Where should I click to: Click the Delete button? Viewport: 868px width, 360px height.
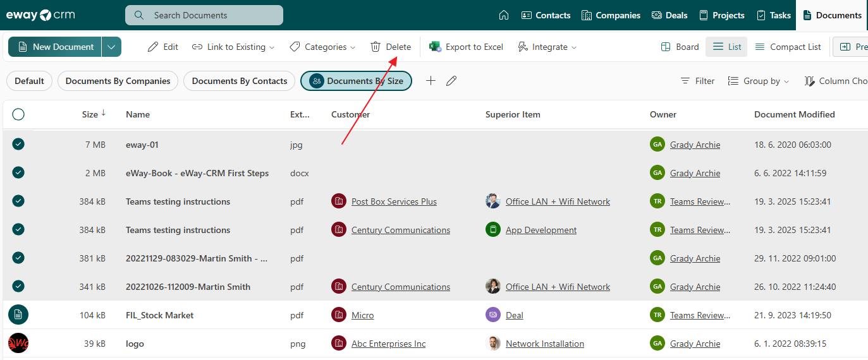(391, 47)
